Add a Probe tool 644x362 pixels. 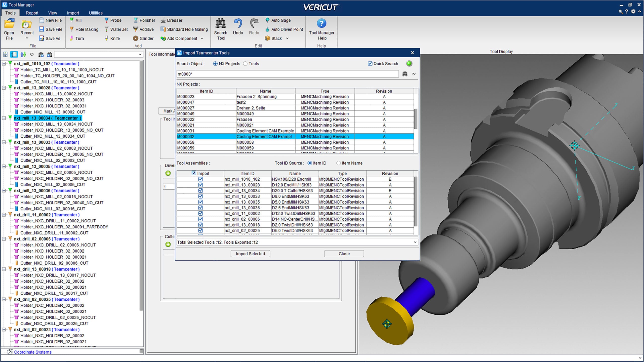click(x=113, y=20)
